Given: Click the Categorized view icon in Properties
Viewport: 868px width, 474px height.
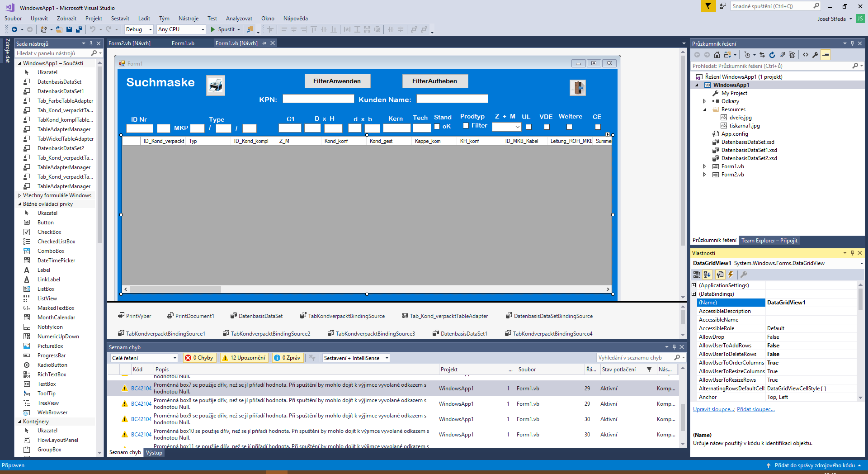Looking at the screenshot, I should coord(697,275).
